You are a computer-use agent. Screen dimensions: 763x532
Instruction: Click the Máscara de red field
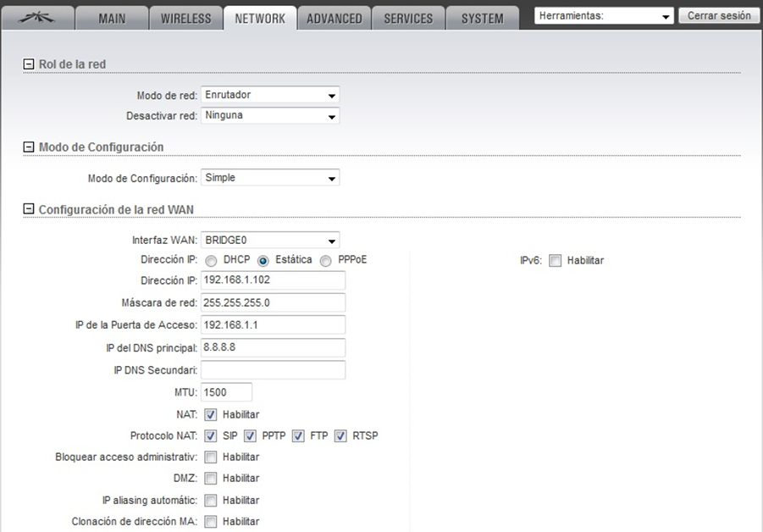[x=273, y=302]
